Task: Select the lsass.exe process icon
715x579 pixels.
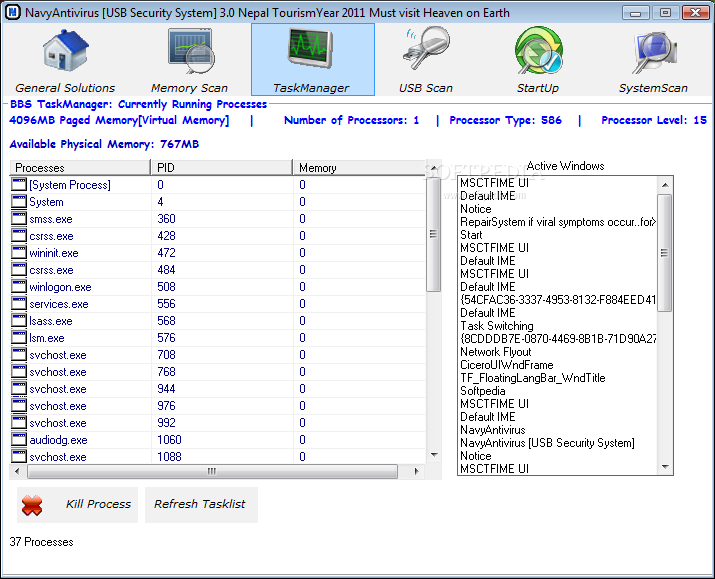Action: 19,321
